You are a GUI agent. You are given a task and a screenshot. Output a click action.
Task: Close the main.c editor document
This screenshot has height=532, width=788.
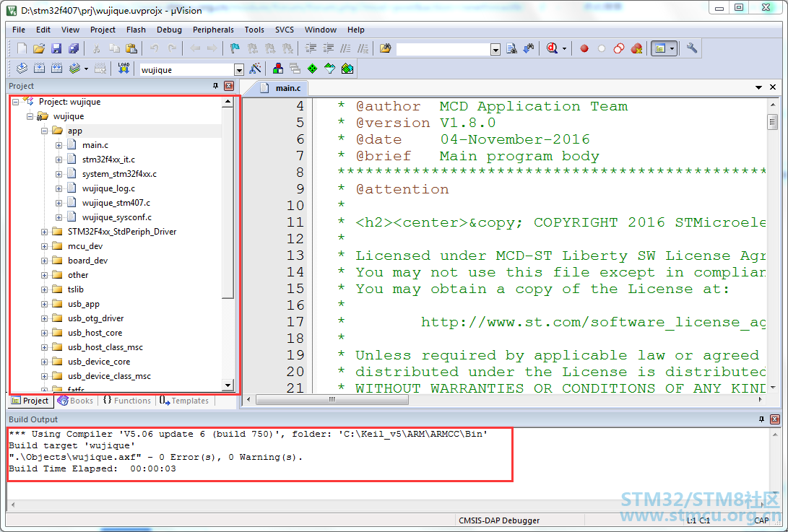click(x=773, y=87)
